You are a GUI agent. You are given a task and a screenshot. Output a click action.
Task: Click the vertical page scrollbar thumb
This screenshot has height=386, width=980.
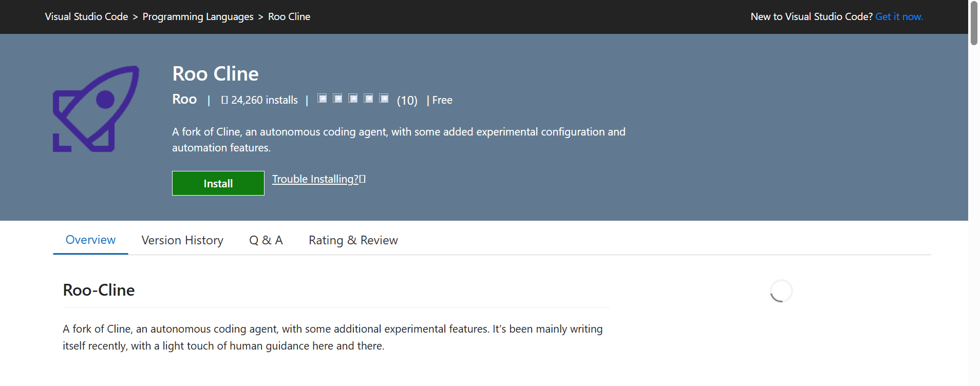(974, 23)
